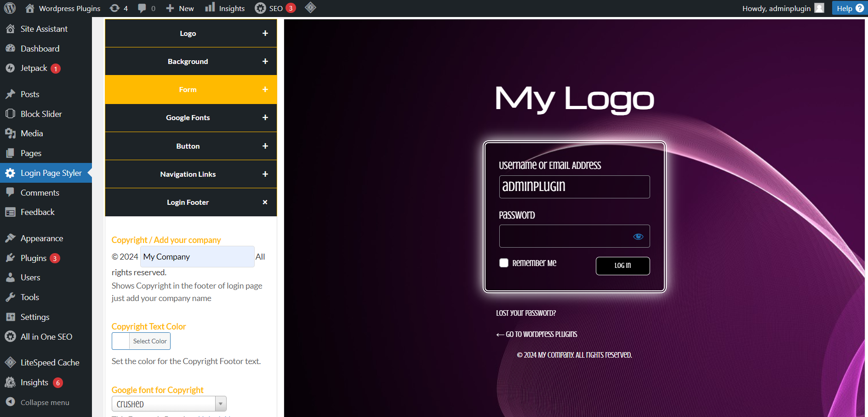This screenshot has width=868, height=417.
Task: Open Jetpack menu item
Action: [x=46, y=68]
